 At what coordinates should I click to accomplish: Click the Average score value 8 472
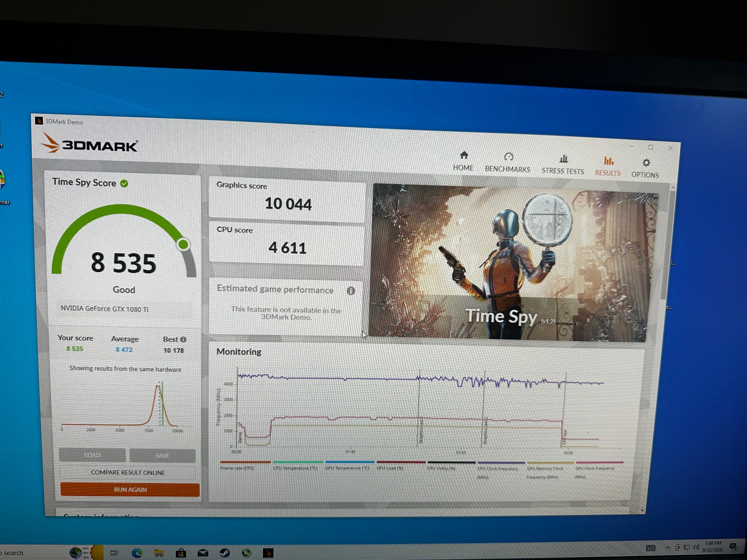[124, 350]
